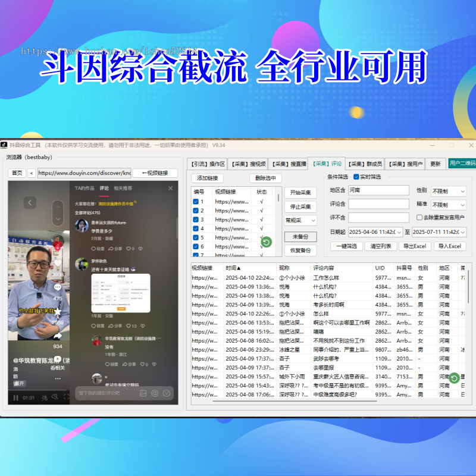Mention someone with the @ icon

pyautogui.click(x=155, y=393)
